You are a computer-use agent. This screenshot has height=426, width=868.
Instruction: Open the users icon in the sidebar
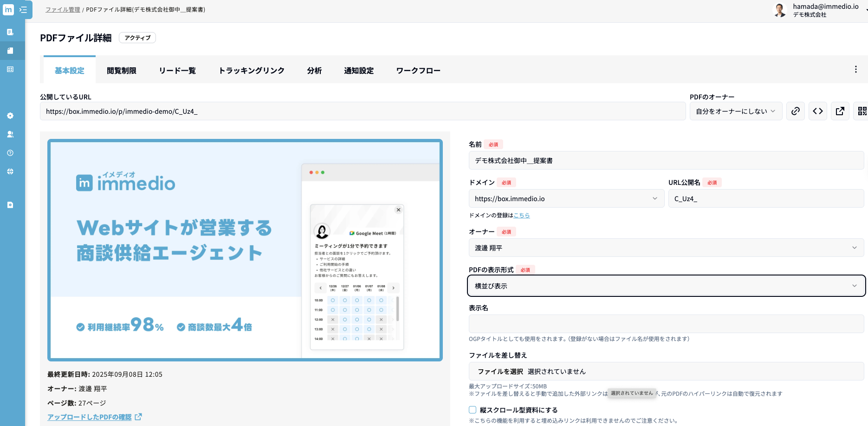[x=10, y=134]
